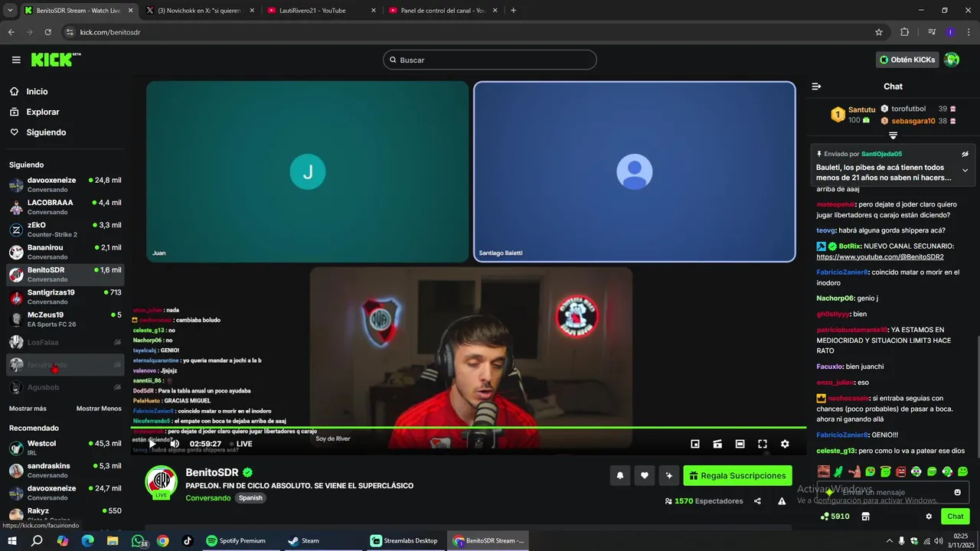
Task: Open Bananirou channel in sidebar
Action: [65, 252]
